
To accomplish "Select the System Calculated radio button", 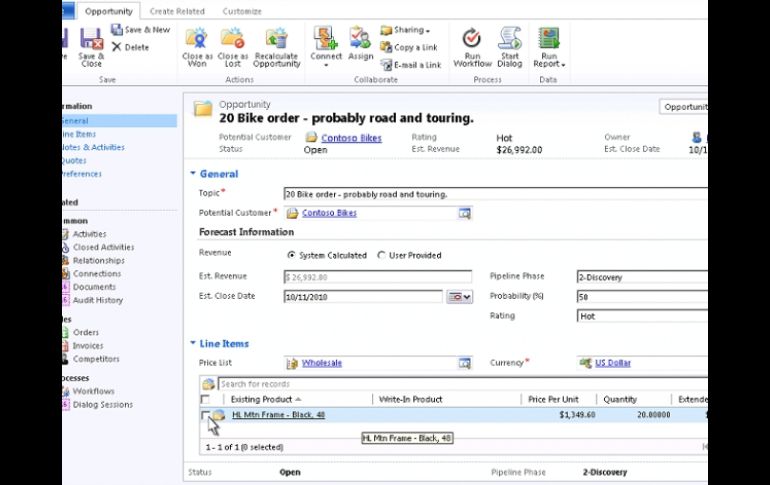I will (x=291, y=255).
